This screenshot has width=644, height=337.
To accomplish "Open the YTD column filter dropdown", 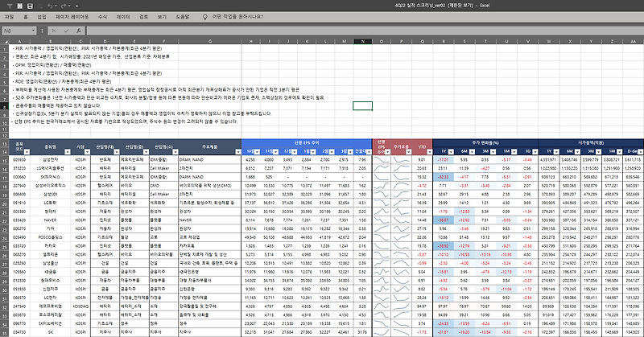I will click(x=429, y=152).
